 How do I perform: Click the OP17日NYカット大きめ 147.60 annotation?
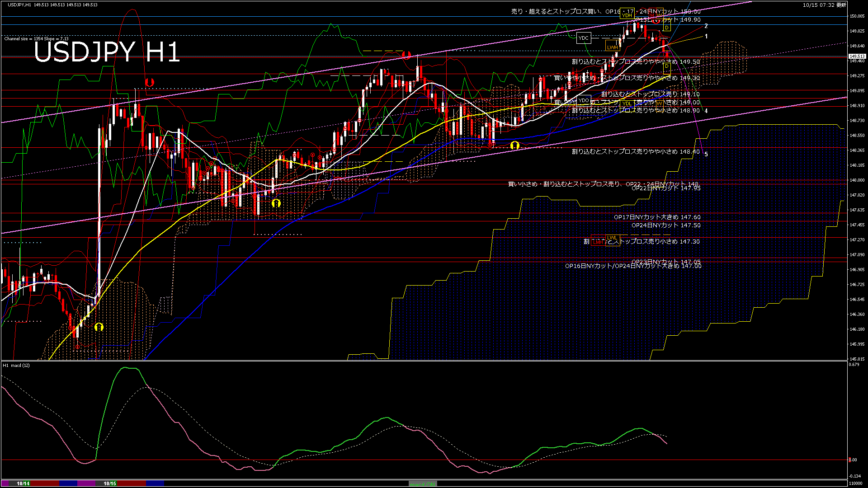coord(657,217)
